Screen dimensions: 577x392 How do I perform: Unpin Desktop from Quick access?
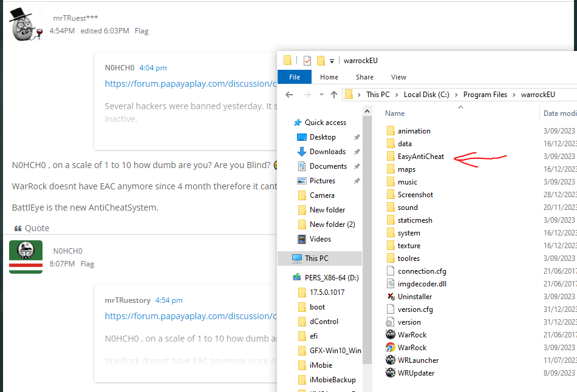[357, 137]
